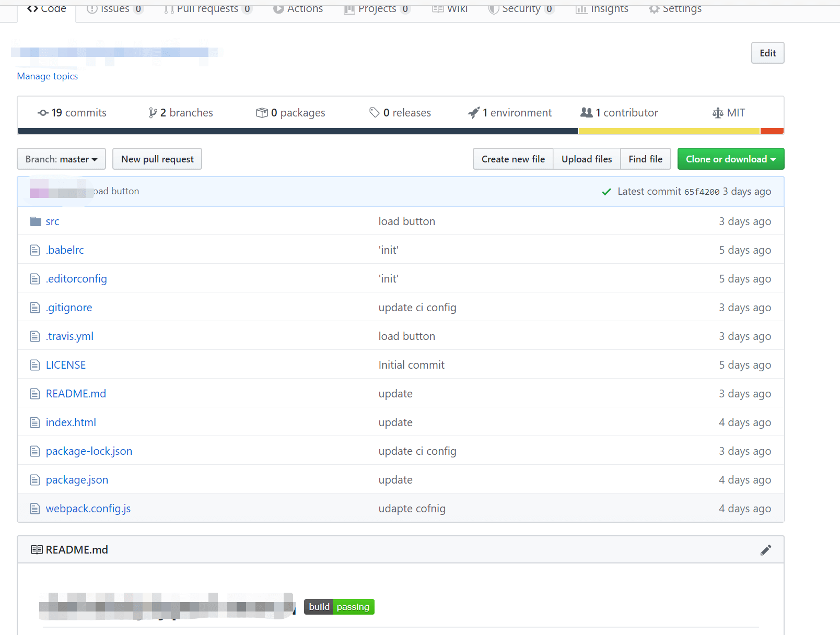
Task: Click the pencil icon to edit README.md
Action: click(766, 550)
